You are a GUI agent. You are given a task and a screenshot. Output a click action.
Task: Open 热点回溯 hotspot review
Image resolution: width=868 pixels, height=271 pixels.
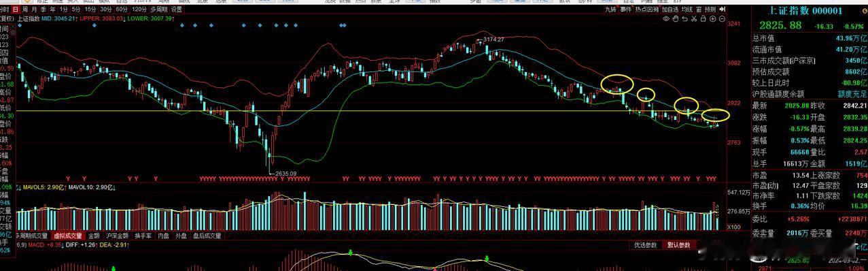pos(646,10)
